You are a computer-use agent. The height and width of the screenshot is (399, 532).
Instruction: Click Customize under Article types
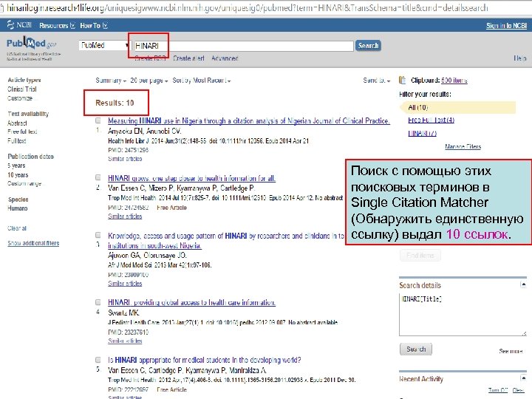20,98
